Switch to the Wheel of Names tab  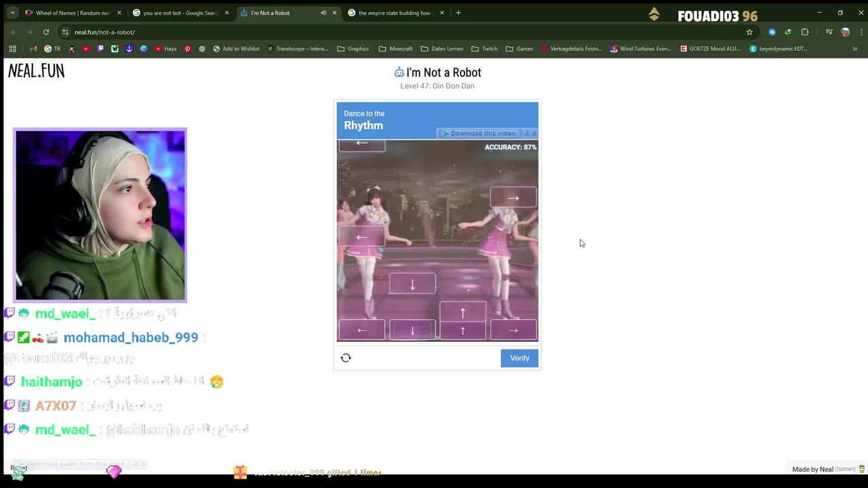(x=73, y=13)
